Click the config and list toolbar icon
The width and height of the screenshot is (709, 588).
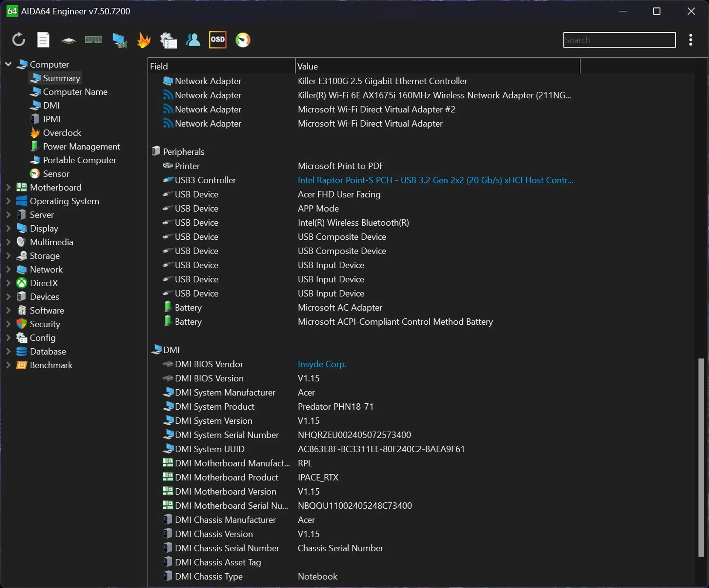pyautogui.click(x=168, y=40)
